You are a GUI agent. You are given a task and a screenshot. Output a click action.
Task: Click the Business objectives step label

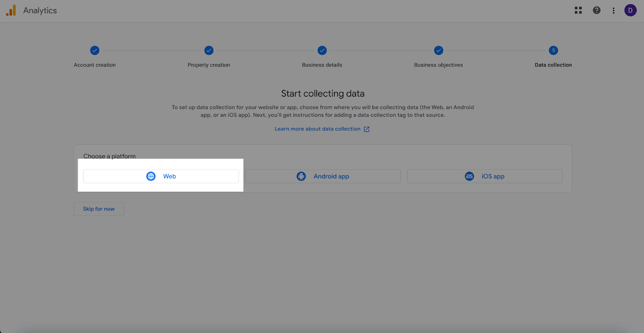439,65
